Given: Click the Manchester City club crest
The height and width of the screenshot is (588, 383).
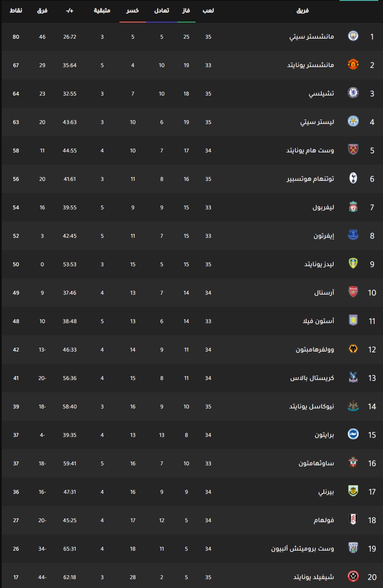Looking at the screenshot, I should [x=353, y=36].
